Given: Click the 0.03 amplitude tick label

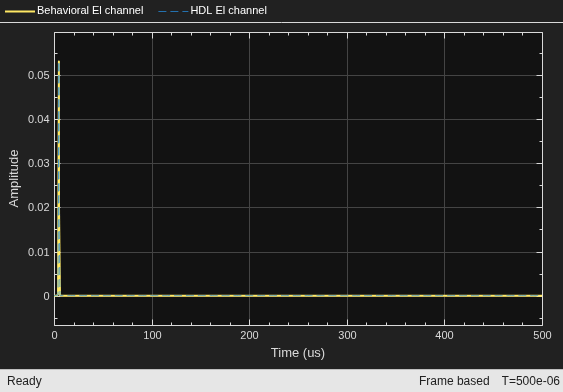Looking at the screenshot, I should (38, 163).
